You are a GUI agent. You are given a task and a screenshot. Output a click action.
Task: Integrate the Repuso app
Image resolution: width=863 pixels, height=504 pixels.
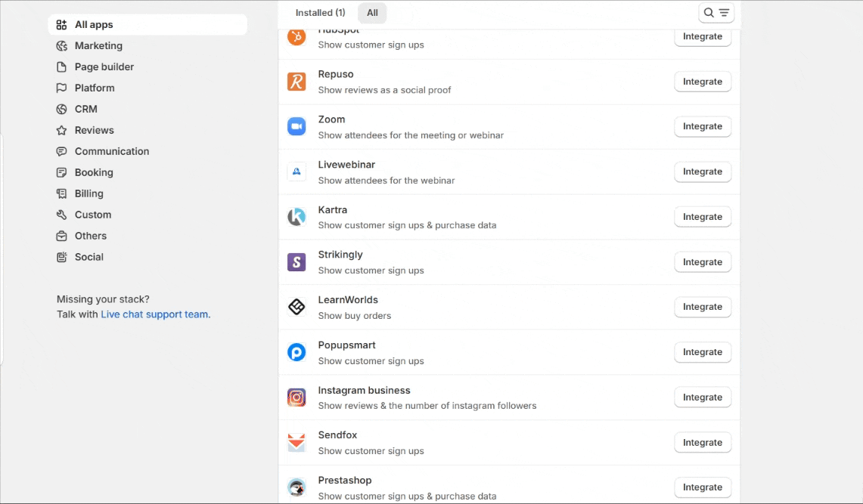[703, 82]
